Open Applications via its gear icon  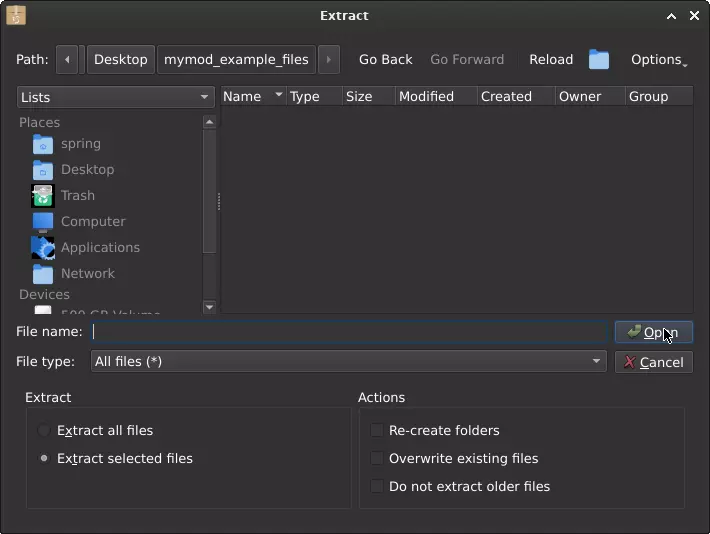tap(43, 248)
